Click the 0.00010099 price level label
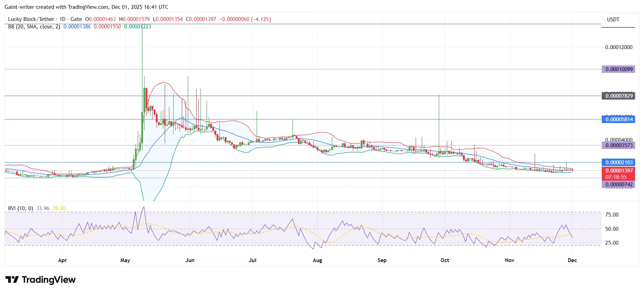This screenshot has height=293, width=644. coord(619,69)
